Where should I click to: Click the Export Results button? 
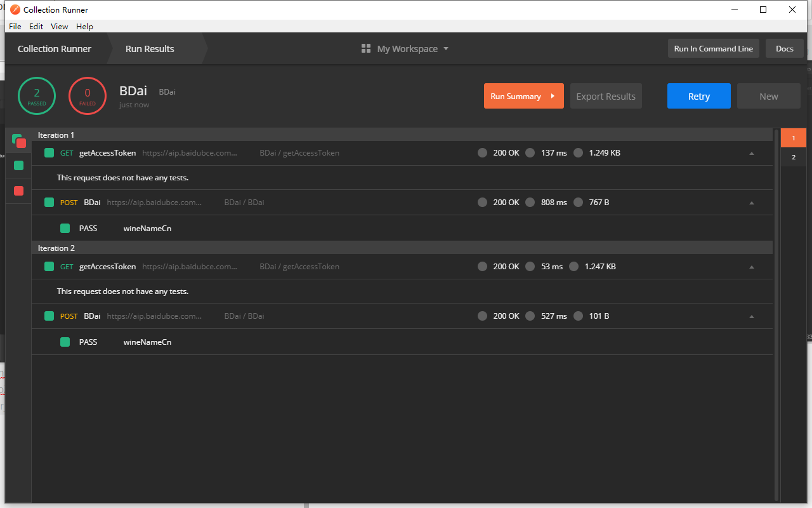[x=606, y=96]
